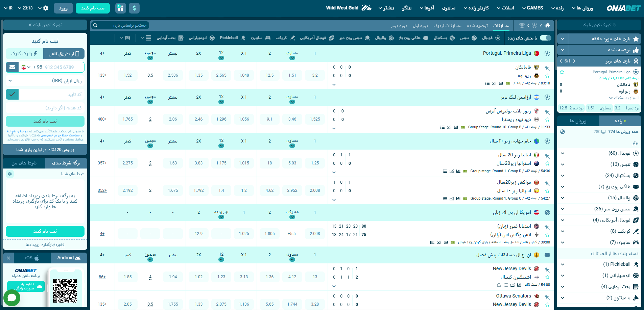The width and height of the screenshot is (644, 310).
Task: Click the trophy icon beside مسابقات tab
Action: tap(522, 25)
